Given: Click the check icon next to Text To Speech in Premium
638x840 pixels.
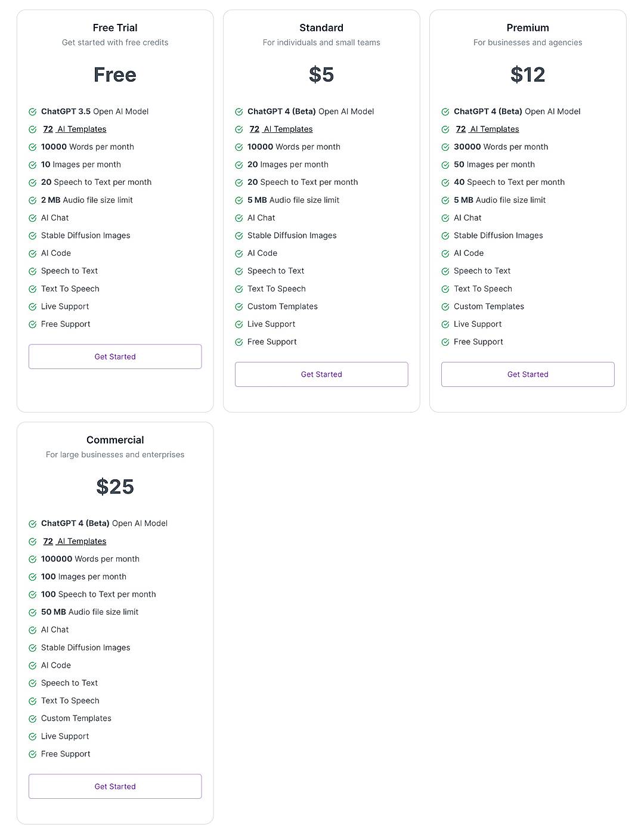Looking at the screenshot, I should [445, 289].
